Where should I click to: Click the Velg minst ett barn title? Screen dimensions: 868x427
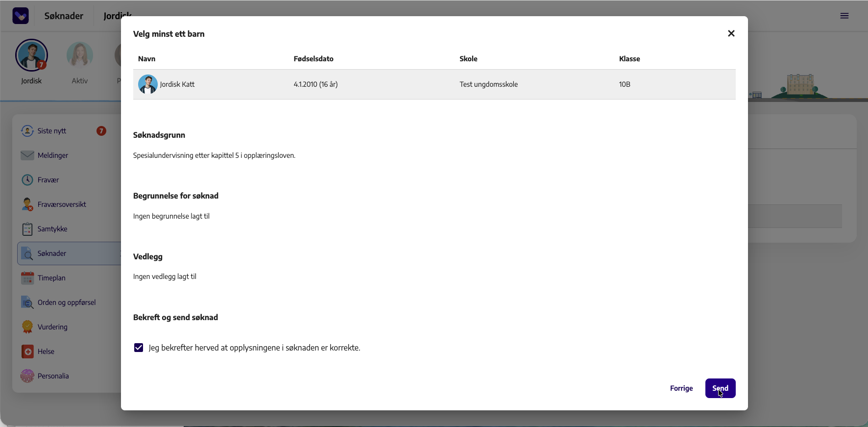(169, 34)
